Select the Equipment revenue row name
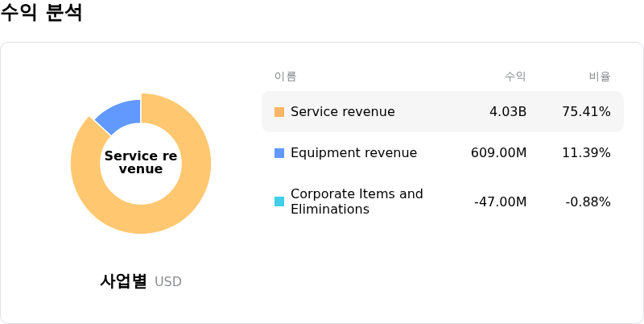The height and width of the screenshot is (324, 644). pyautogui.click(x=353, y=153)
